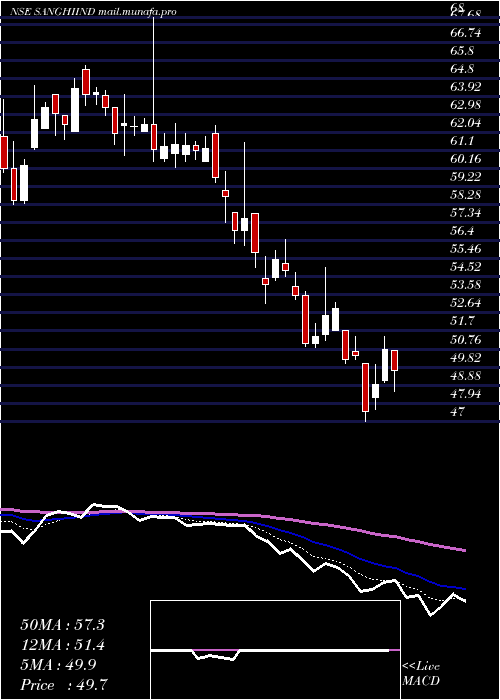Click the 62.04 price axis label
The height and width of the screenshot is (700, 500).
tap(465, 123)
